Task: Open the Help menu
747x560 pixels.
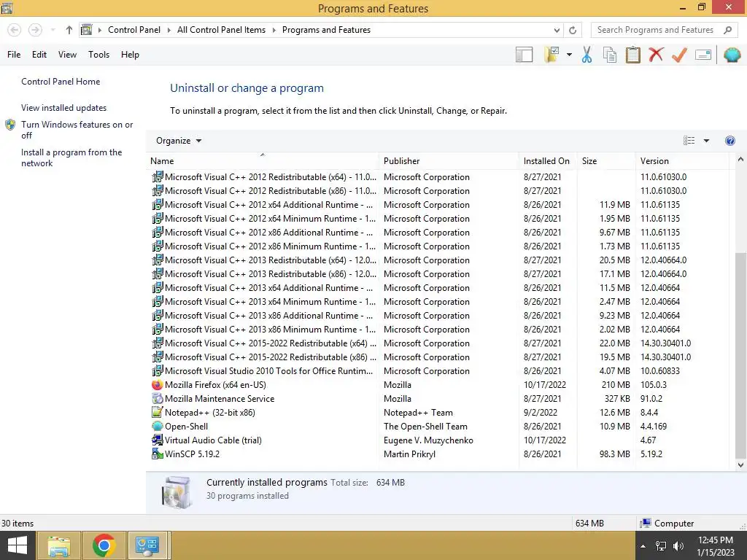Action: pos(130,55)
